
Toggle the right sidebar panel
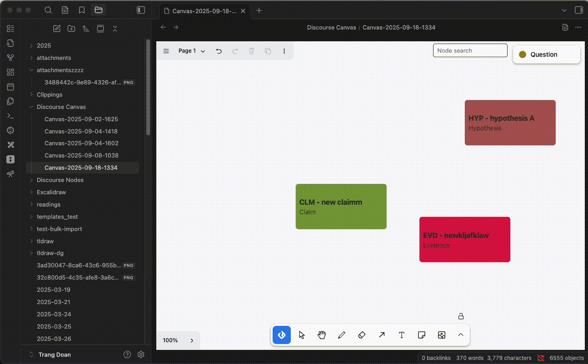(x=578, y=10)
